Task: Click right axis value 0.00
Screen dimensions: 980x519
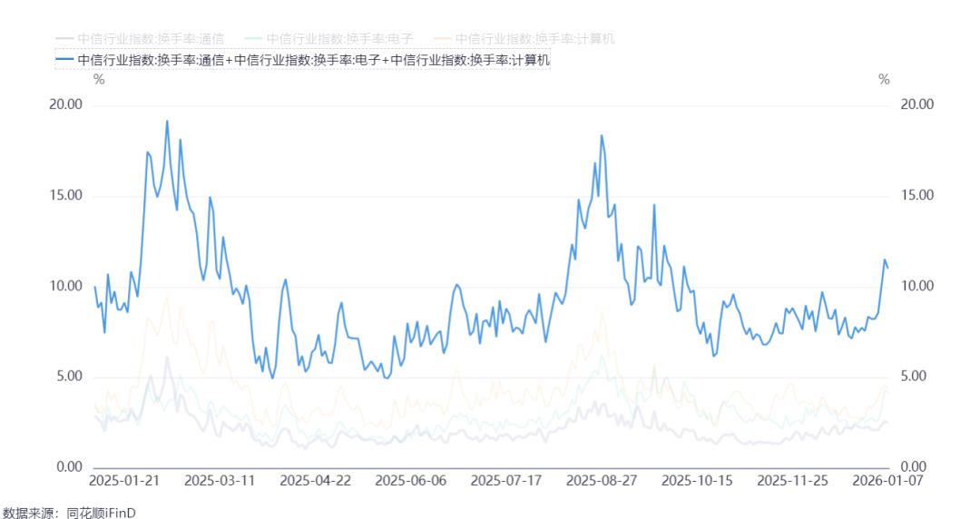Action: [914, 467]
